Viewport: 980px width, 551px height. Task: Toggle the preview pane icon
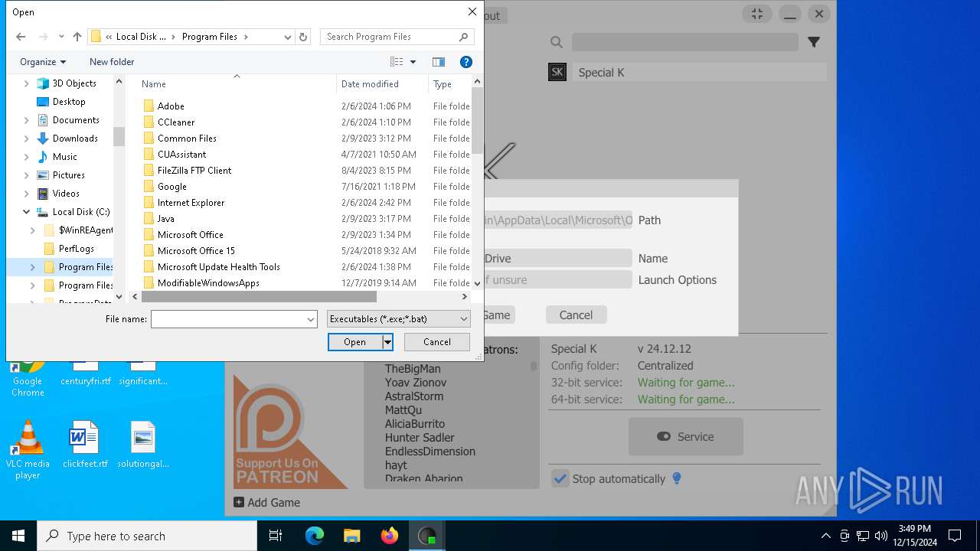439,62
